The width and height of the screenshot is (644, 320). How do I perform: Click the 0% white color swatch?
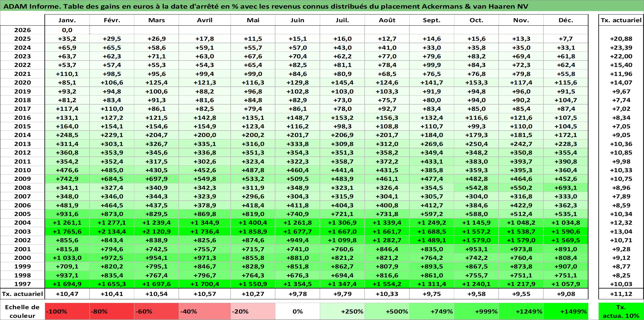click(298, 311)
